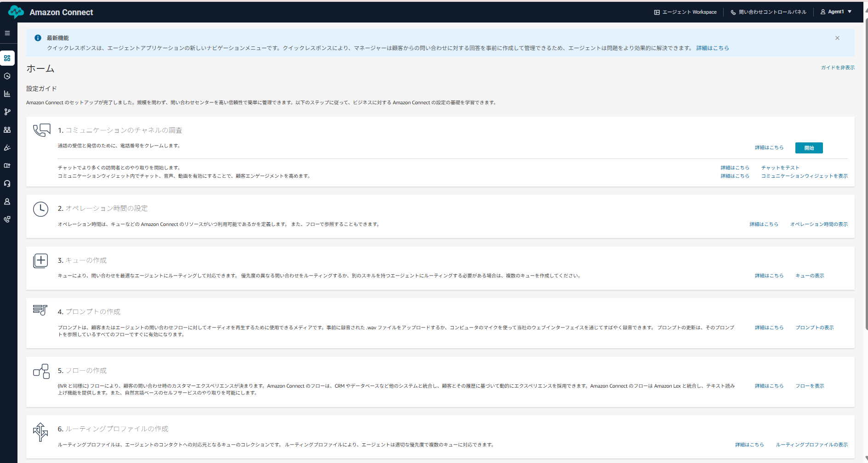Open the headset sidebar icon
Image resolution: width=868 pixels, height=463 pixels.
tap(7, 183)
